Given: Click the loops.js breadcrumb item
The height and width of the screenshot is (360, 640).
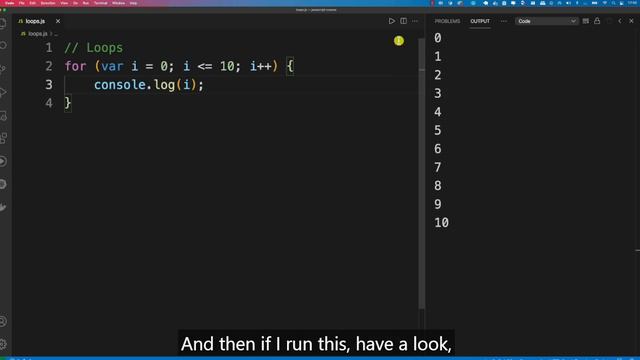Looking at the screenshot, I should pyautogui.click(x=38, y=33).
